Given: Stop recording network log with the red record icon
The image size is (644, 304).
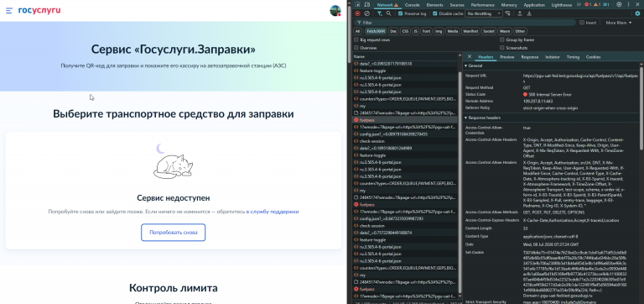Looking at the screenshot, I should click(x=357, y=13).
